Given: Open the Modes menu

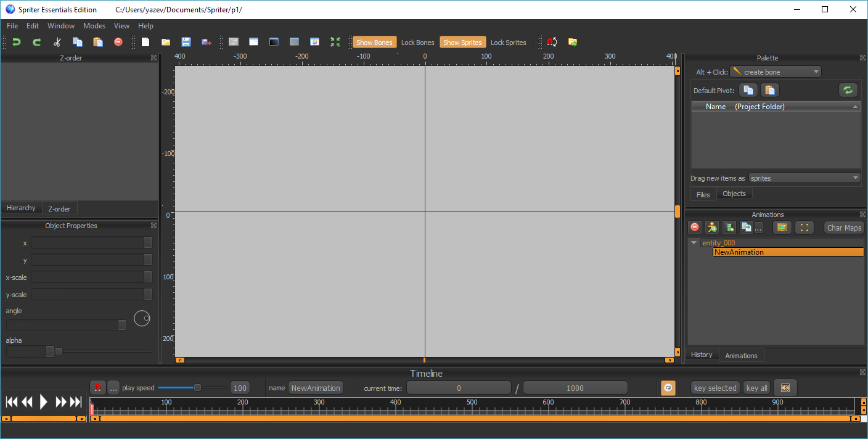Looking at the screenshot, I should 94,26.
